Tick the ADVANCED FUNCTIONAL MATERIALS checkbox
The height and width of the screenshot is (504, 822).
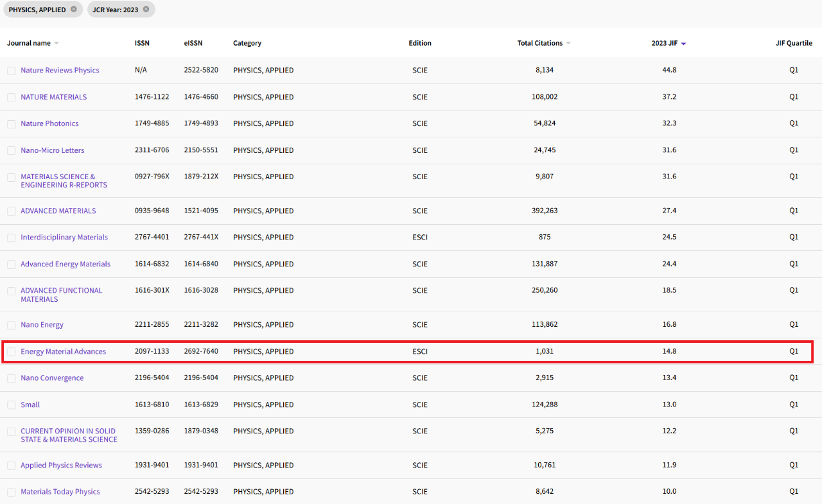[x=12, y=291]
